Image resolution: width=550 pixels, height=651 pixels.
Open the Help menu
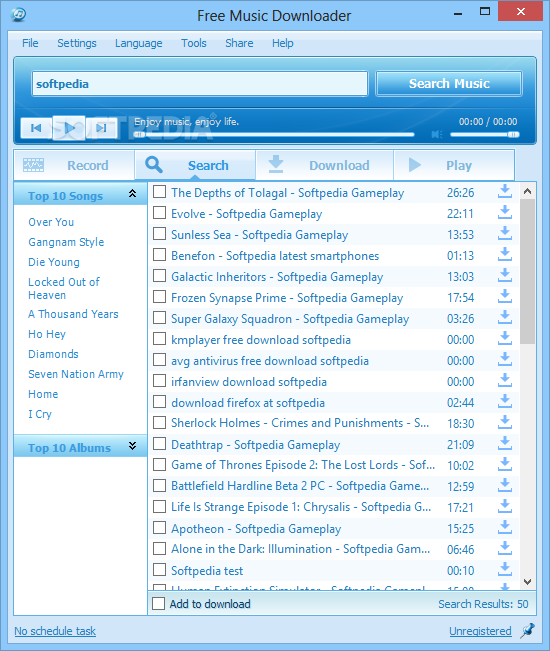283,43
